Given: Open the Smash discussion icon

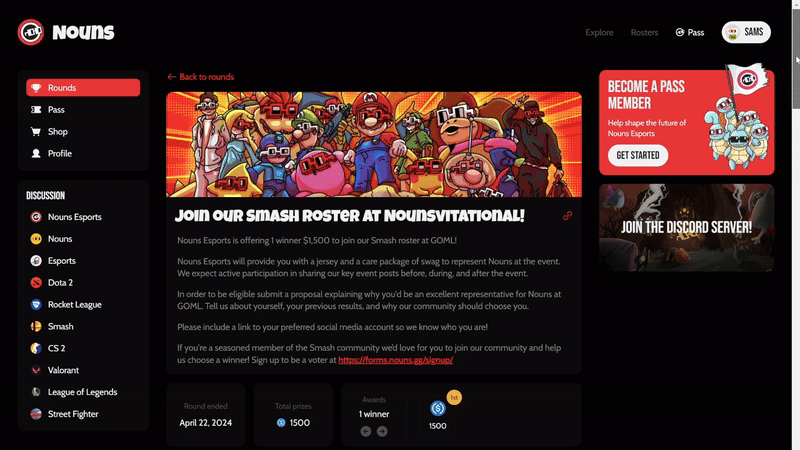Looking at the screenshot, I should click(x=36, y=327).
